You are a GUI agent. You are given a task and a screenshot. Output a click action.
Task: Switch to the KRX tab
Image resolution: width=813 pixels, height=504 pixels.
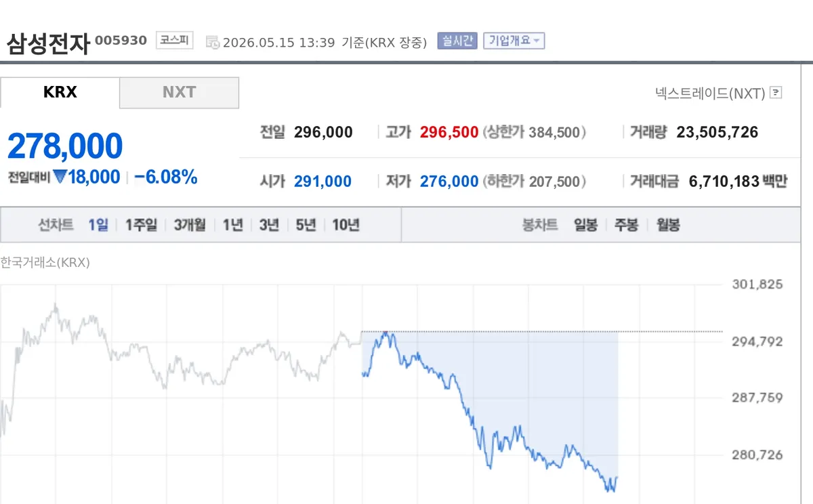point(60,92)
